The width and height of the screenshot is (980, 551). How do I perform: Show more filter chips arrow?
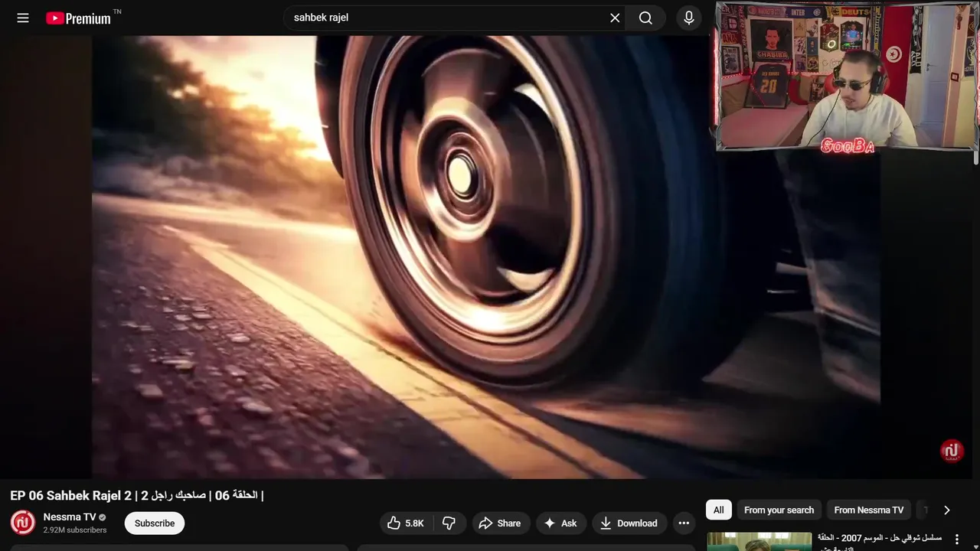(946, 510)
